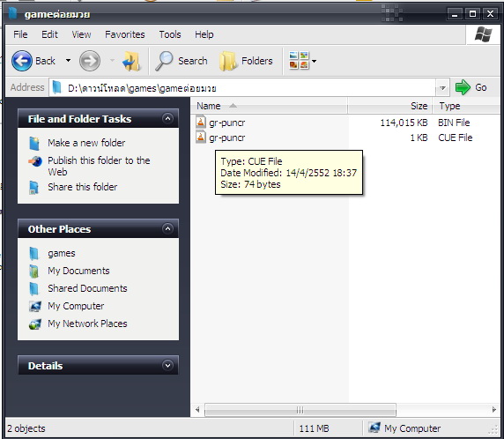Open the Views thumbnail icon

299,61
